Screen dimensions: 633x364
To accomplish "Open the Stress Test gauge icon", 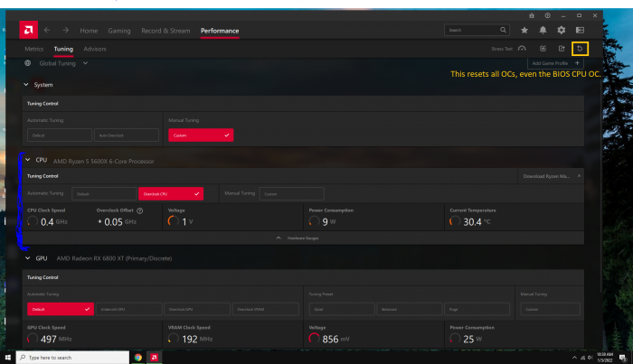I will click(522, 49).
